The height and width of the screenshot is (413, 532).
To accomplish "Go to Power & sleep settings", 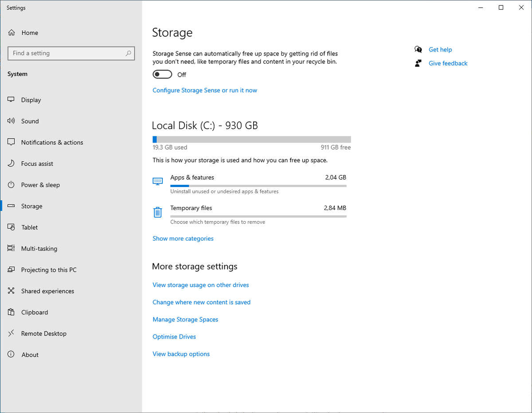I will coord(40,185).
